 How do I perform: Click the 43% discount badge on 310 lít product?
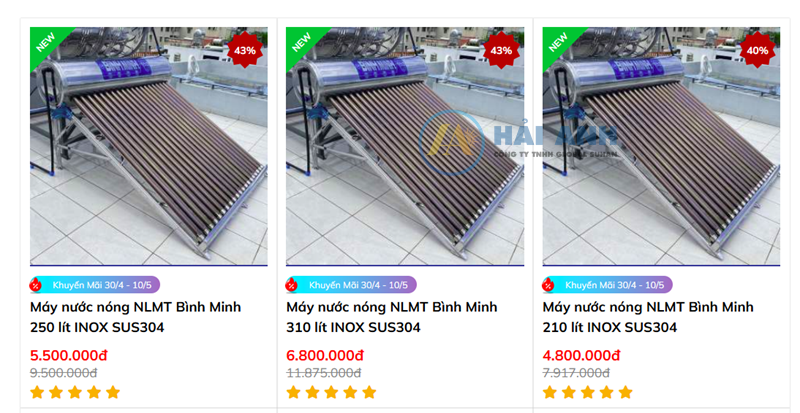pos(501,50)
